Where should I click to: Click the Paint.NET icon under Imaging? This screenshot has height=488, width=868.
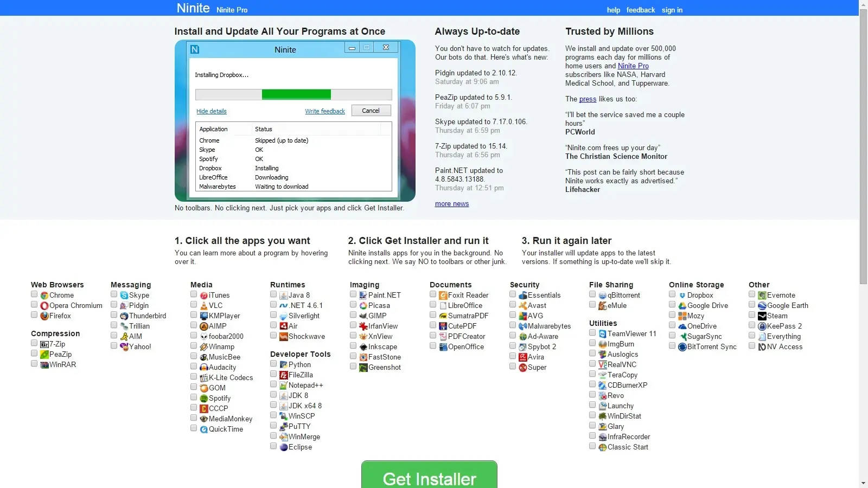coord(363,296)
